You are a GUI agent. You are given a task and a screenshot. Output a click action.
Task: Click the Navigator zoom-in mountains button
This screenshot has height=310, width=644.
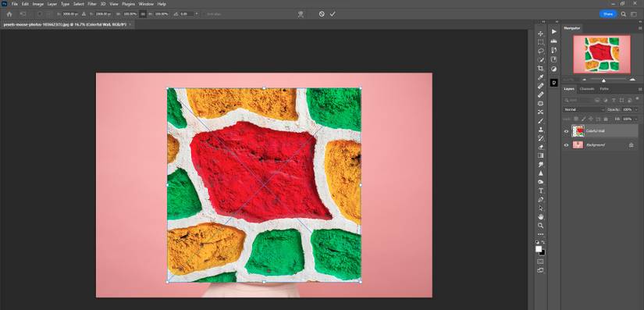click(632, 80)
